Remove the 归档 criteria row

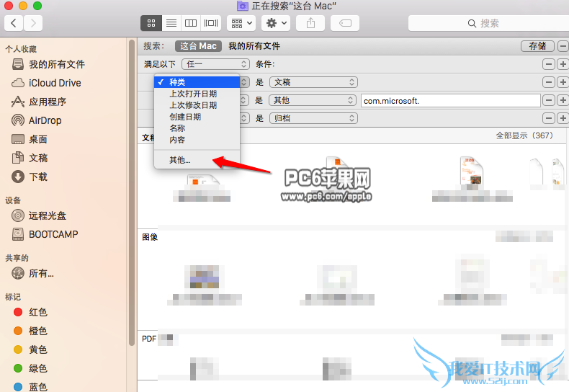(x=549, y=118)
